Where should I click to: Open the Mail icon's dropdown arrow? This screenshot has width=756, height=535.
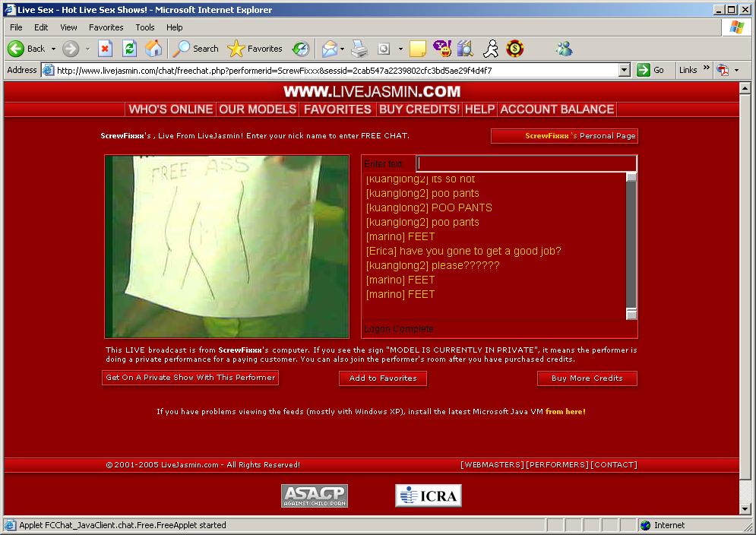point(342,49)
